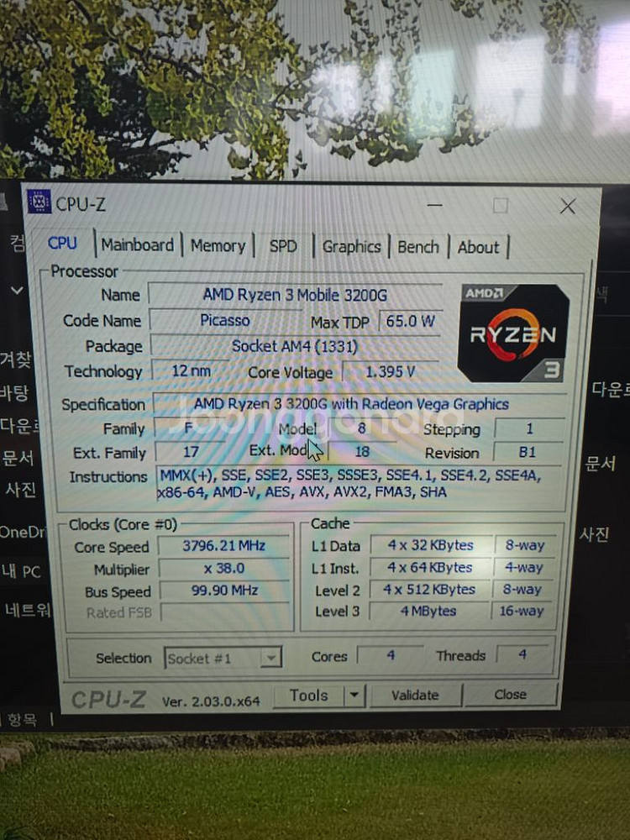Click the Specification text field
This screenshot has width=630, height=840.
click(x=359, y=404)
